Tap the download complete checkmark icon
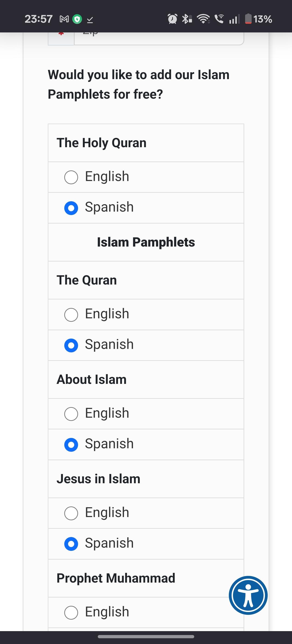Image resolution: width=292 pixels, height=644 pixels. click(90, 20)
